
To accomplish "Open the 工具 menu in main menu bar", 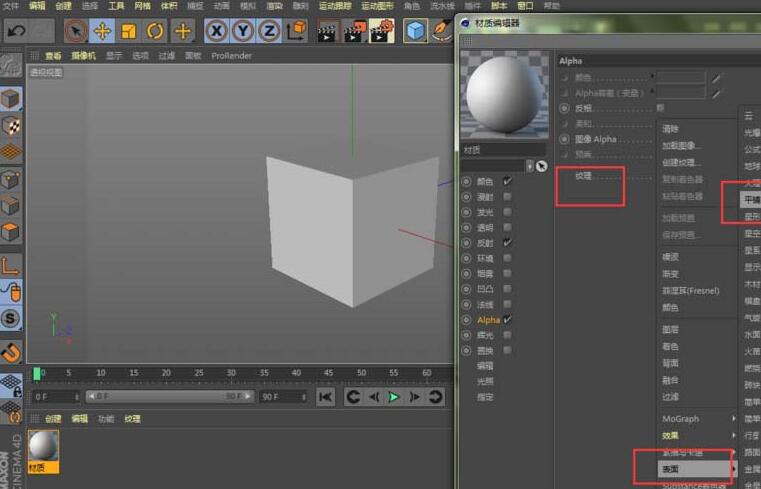I will [x=116, y=6].
